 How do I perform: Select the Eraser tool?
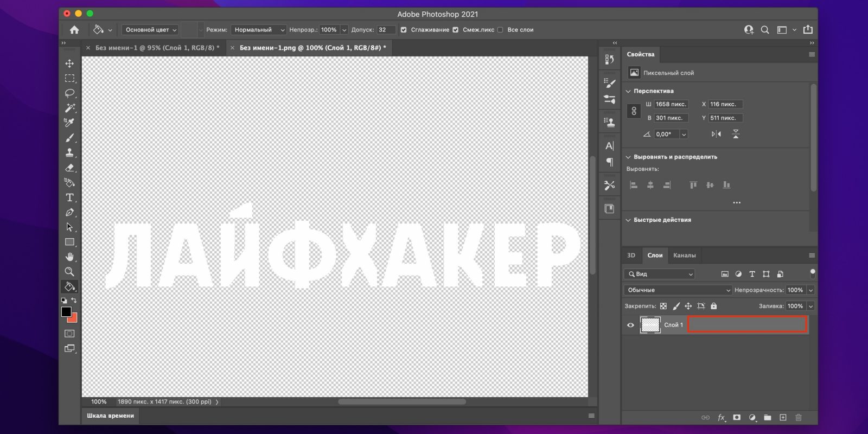pos(69,168)
